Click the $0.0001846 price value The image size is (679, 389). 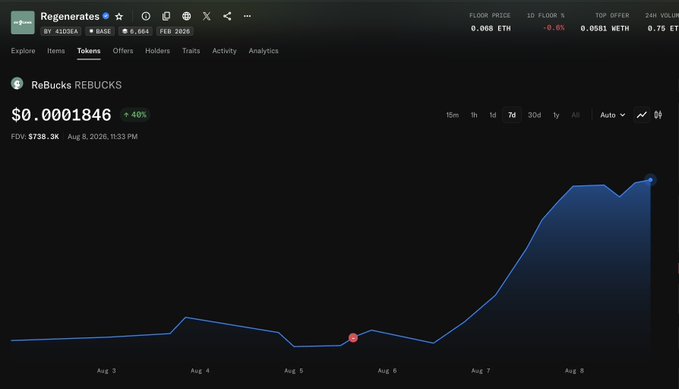coord(61,115)
